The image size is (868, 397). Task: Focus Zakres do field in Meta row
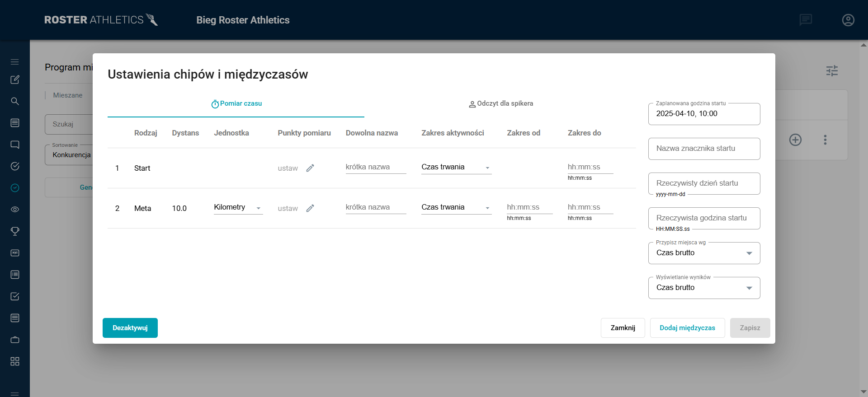click(x=590, y=207)
